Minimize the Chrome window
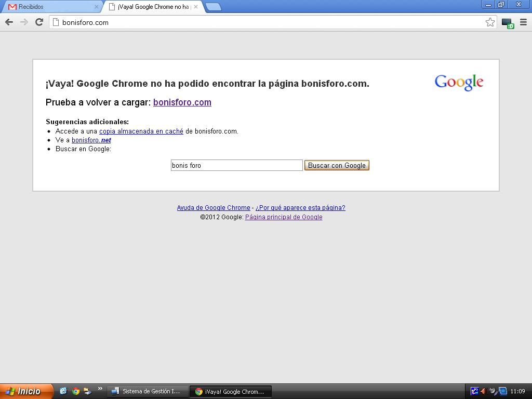The height and width of the screenshot is (399, 532). tap(488, 4)
